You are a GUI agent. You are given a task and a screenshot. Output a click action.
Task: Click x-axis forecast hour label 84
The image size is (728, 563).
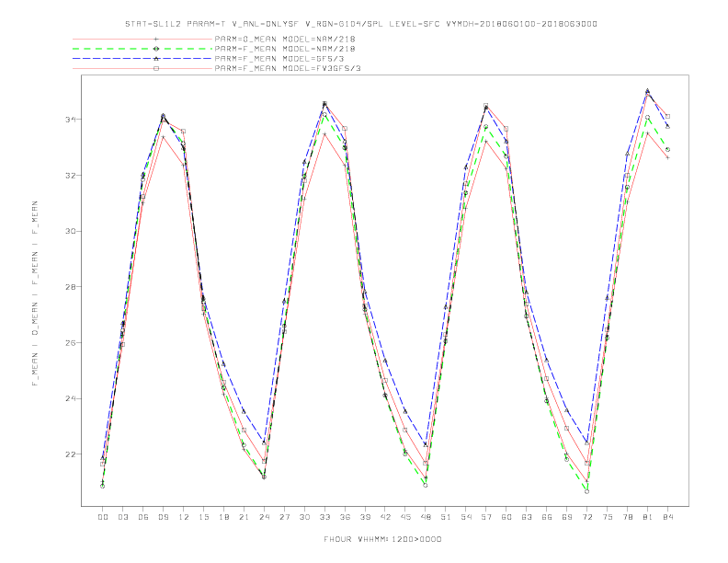(x=668, y=517)
